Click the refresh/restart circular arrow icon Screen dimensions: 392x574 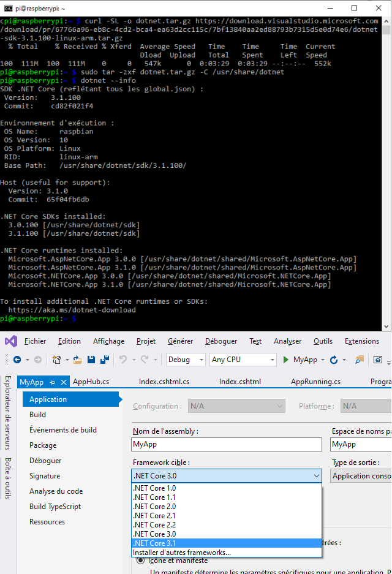pyautogui.click(x=333, y=360)
